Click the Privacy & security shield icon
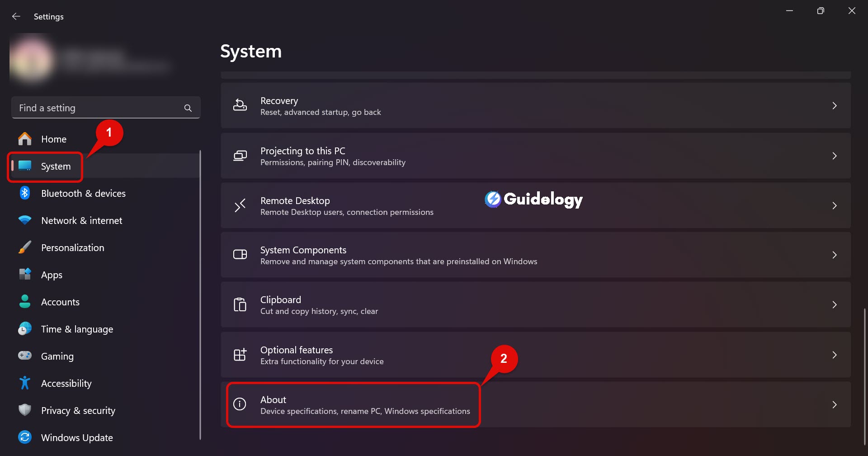 coord(25,410)
